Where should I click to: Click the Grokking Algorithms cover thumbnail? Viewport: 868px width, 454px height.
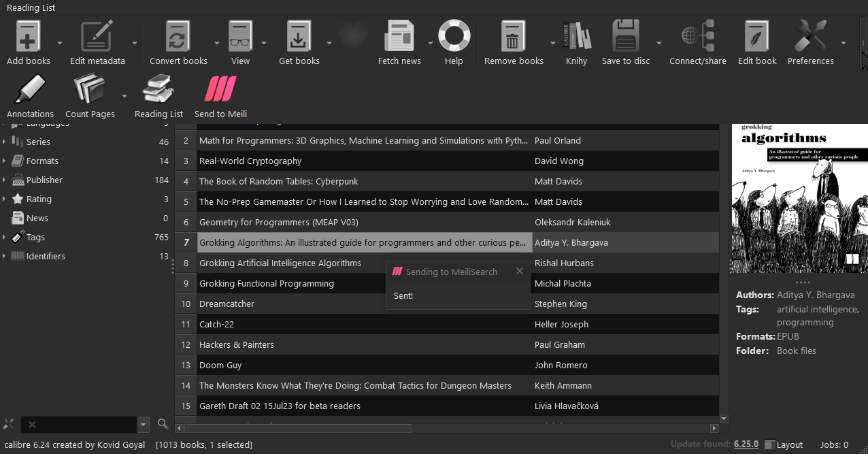799,199
